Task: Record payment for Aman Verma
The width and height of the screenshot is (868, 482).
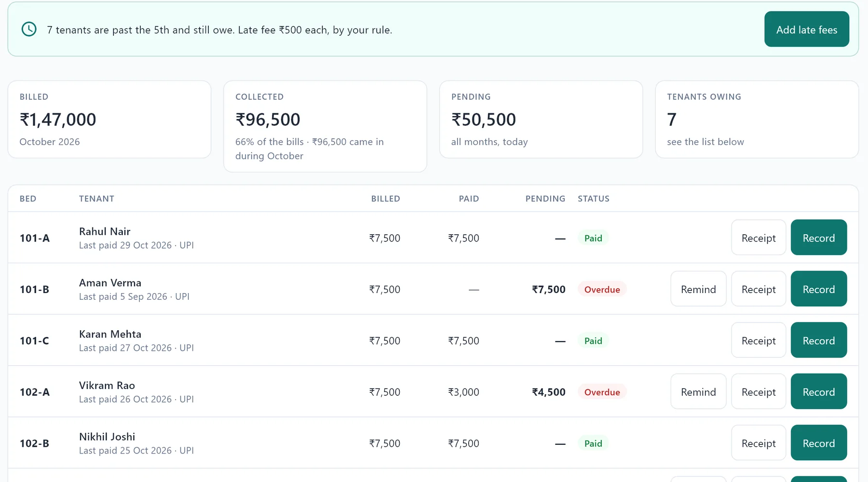Action: [x=819, y=289]
